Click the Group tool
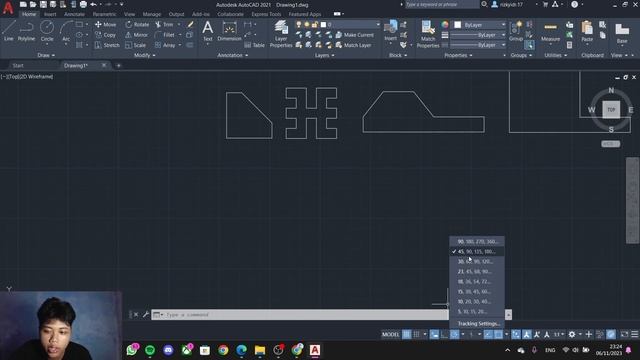 [516, 31]
